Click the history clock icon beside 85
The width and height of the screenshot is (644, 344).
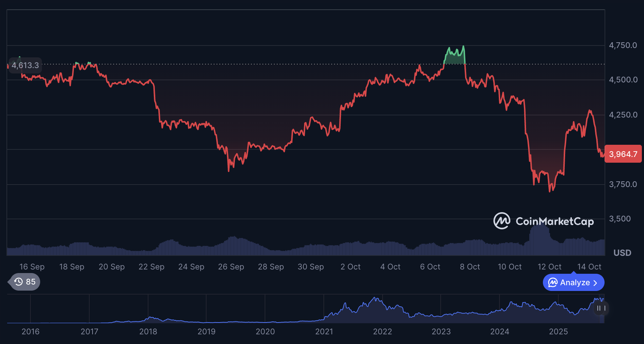pyautogui.click(x=18, y=282)
